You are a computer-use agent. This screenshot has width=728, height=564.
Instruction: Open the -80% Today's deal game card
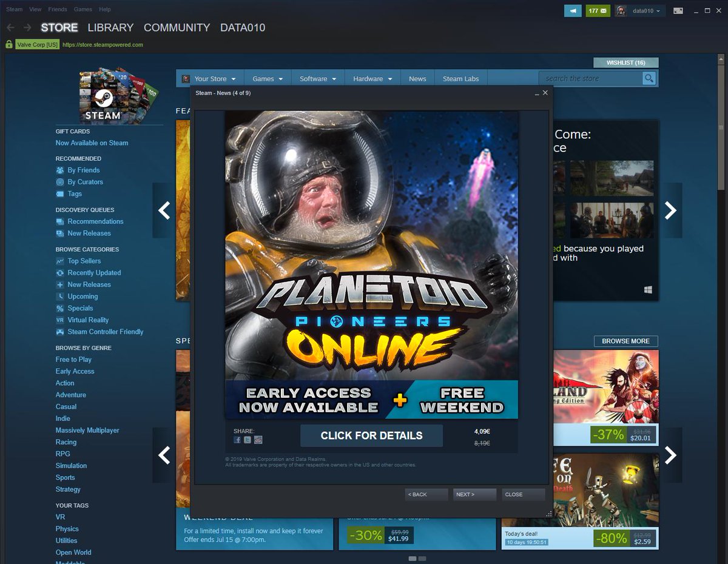pos(579,501)
